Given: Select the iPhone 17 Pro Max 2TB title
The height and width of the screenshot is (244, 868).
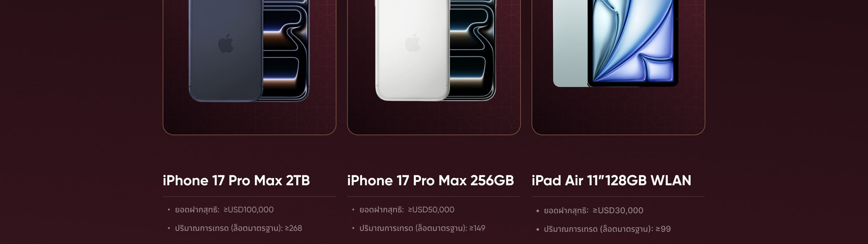Looking at the screenshot, I should (x=236, y=180).
